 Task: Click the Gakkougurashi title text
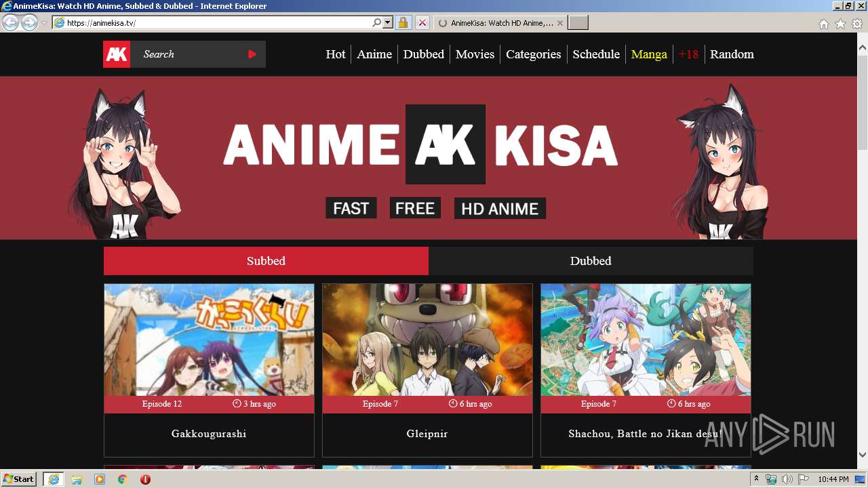tap(209, 434)
